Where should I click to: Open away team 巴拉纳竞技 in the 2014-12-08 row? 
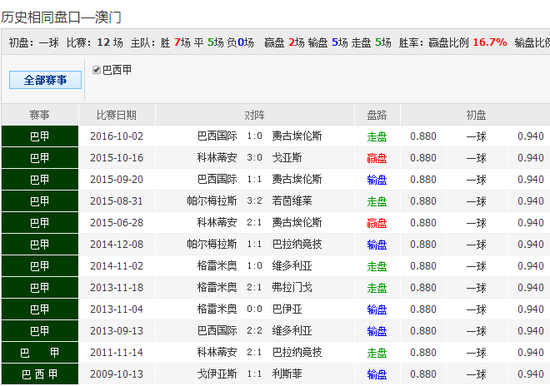click(x=297, y=244)
